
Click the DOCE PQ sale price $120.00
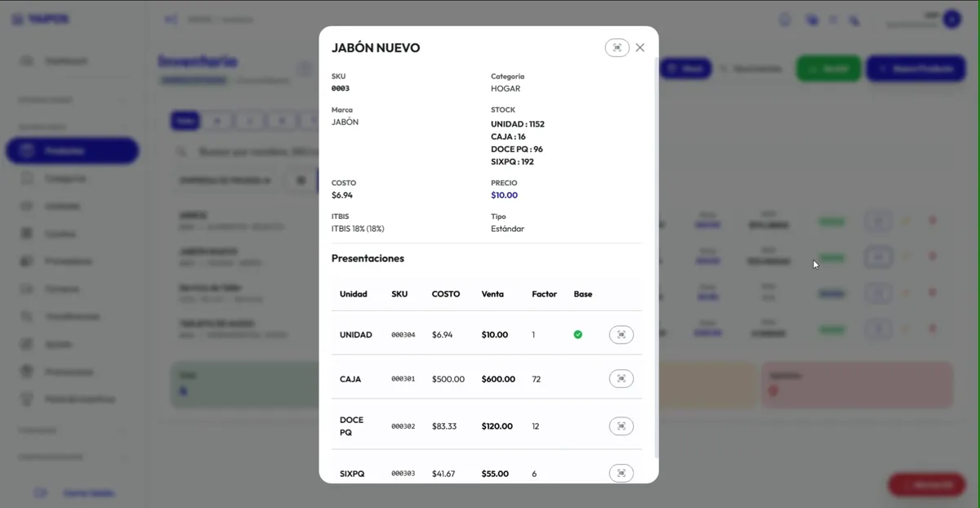click(497, 426)
